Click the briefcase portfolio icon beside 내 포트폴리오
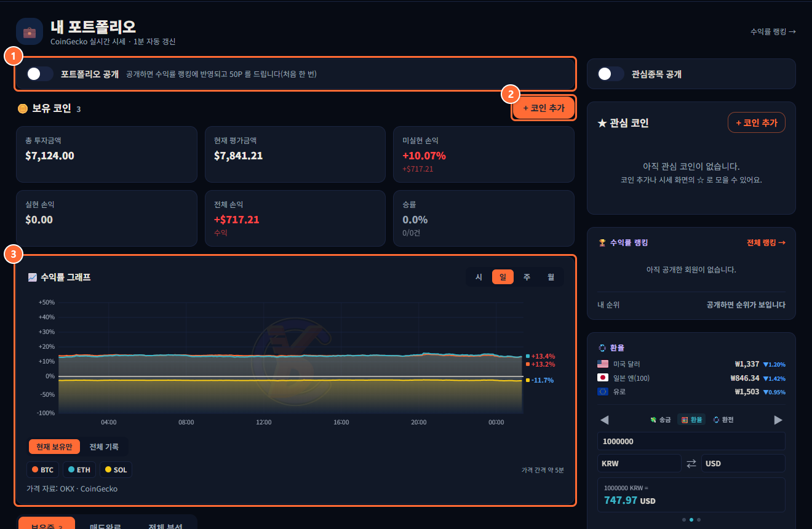Screen dimensions: 812x529 (30, 31)
